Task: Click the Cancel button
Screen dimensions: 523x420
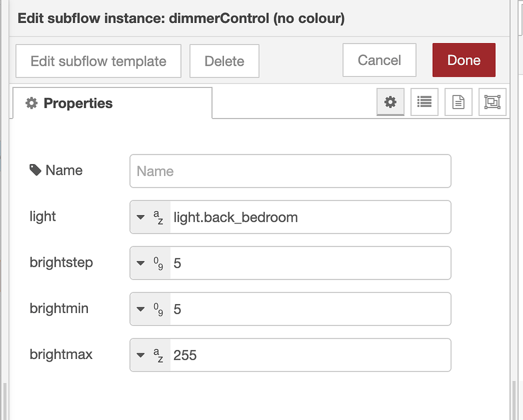Action: pyautogui.click(x=379, y=60)
